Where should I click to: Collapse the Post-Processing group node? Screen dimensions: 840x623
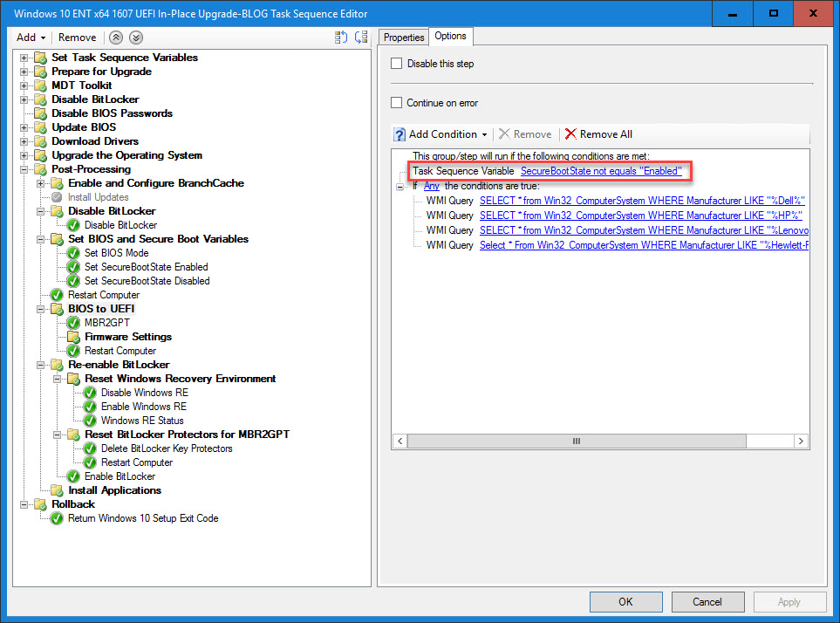coord(24,169)
